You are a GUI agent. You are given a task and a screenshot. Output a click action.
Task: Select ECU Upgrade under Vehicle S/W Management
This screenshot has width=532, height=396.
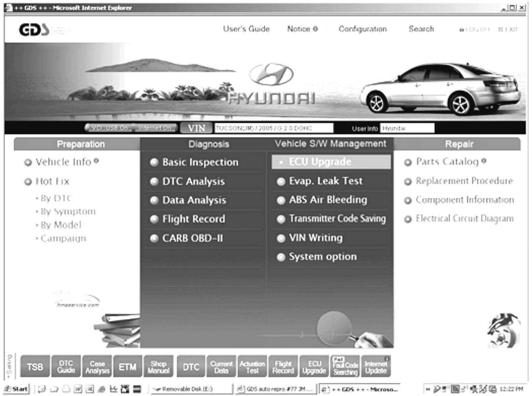(x=331, y=162)
